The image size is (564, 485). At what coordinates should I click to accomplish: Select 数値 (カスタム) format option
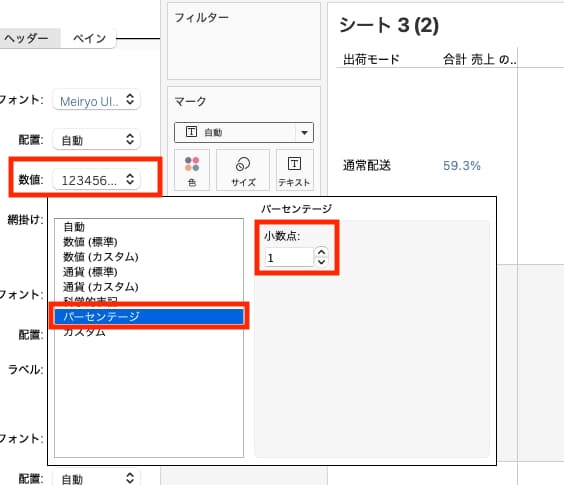tap(101, 257)
